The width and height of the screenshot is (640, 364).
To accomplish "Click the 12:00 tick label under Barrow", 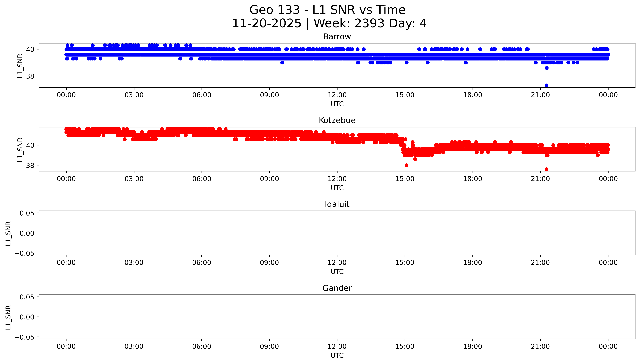I will (x=337, y=95).
